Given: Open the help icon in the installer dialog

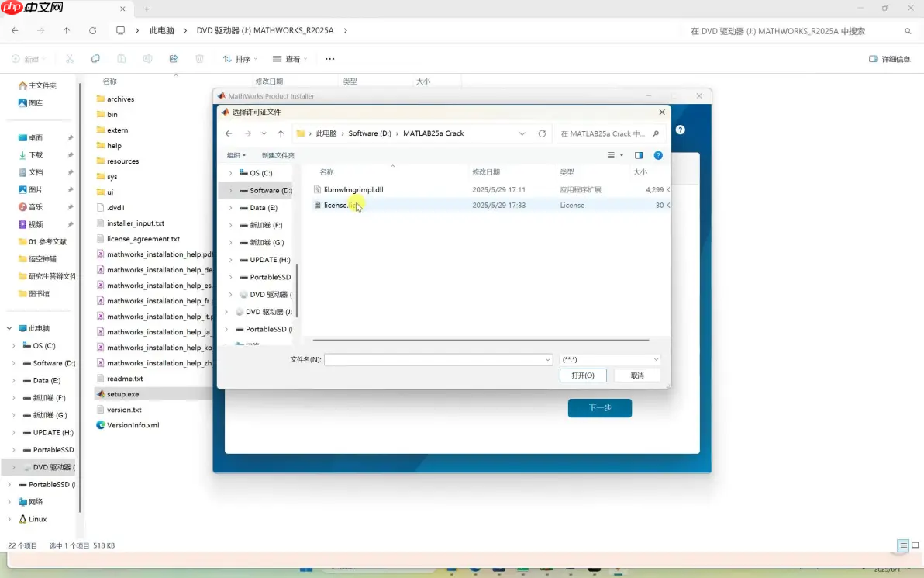Looking at the screenshot, I should [680, 130].
